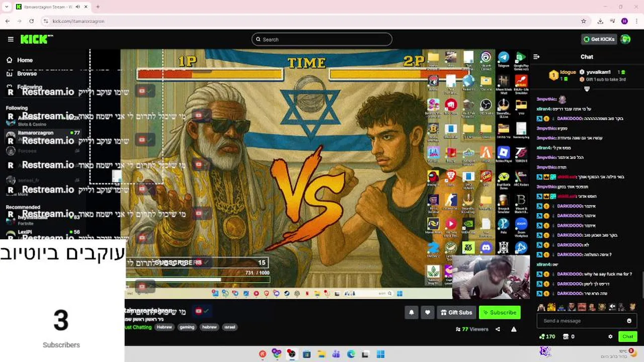The height and width of the screenshot is (362, 644).
Task: Click the streamer webcam overlay in video
Action: click(491, 277)
